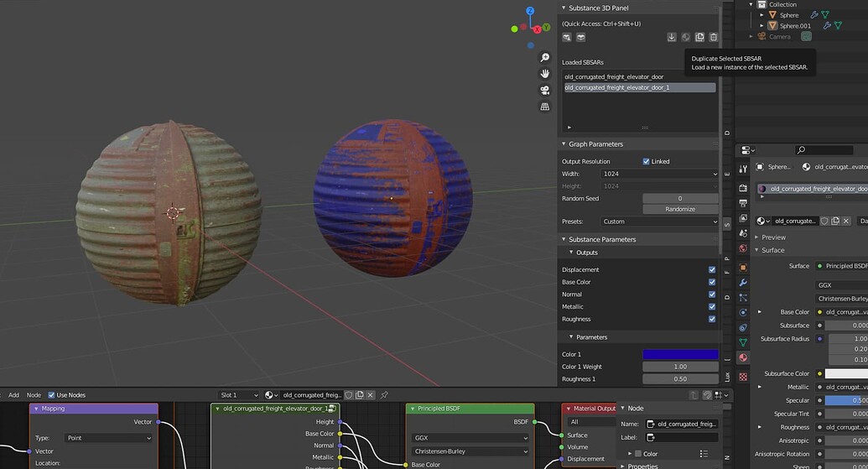Toggle the Linked output resolution checkbox
The width and height of the screenshot is (868, 469).
646,161
